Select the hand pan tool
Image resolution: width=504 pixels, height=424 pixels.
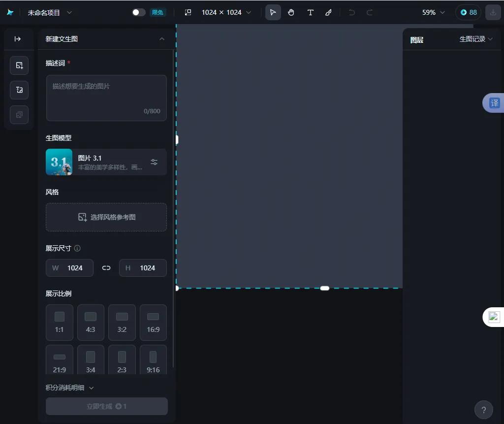(x=291, y=12)
